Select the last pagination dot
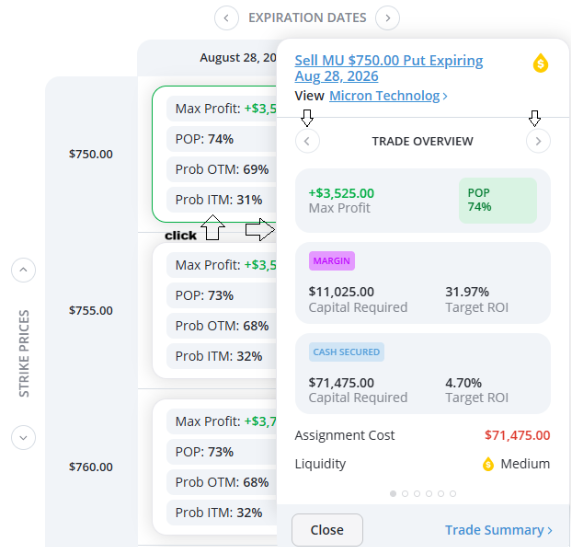 (453, 493)
